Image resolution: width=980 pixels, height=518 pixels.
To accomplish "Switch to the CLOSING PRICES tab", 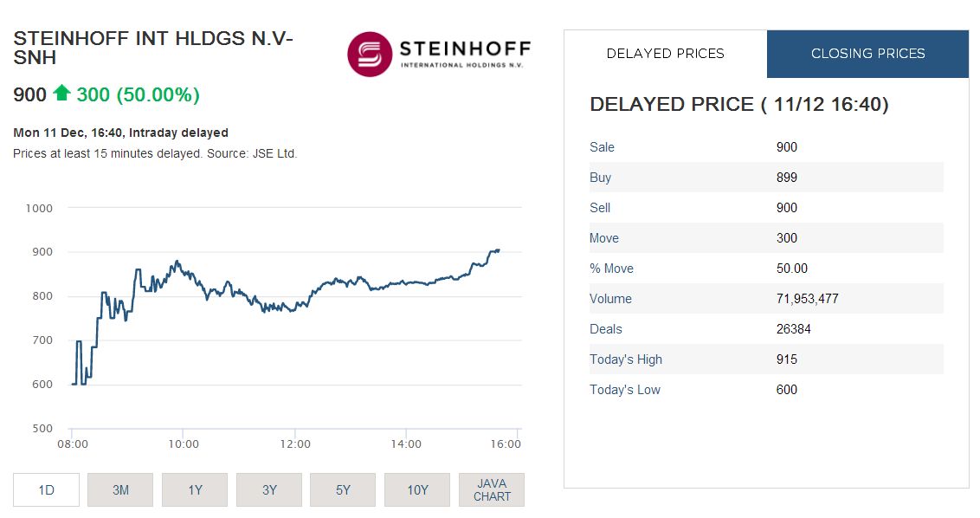I will point(867,54).
